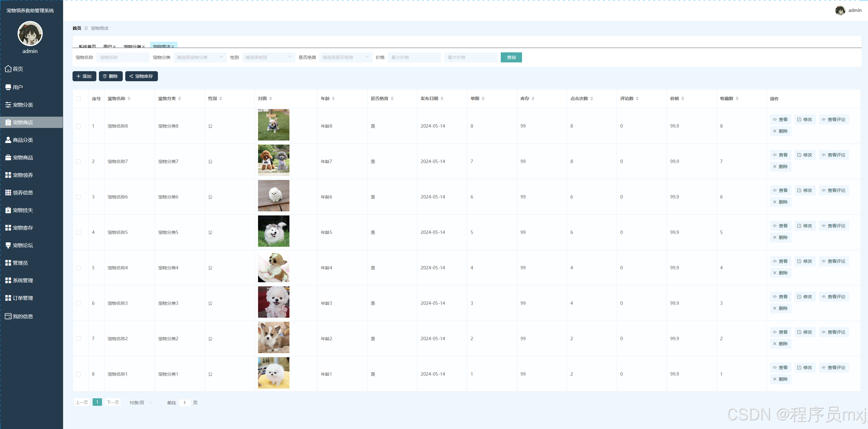The image size is (868, 429).
Task: Open 宠物领养 in the sidebar menu
Action: 23,175
